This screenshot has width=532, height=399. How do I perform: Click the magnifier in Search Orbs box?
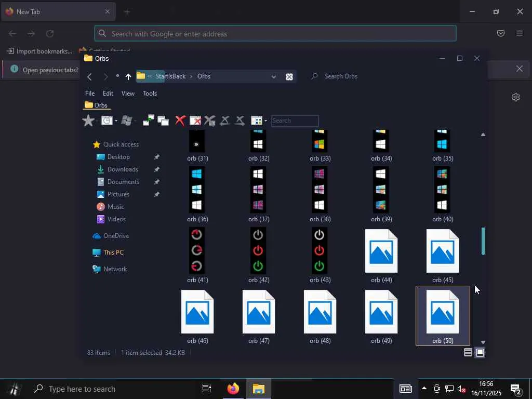(314, 76)
